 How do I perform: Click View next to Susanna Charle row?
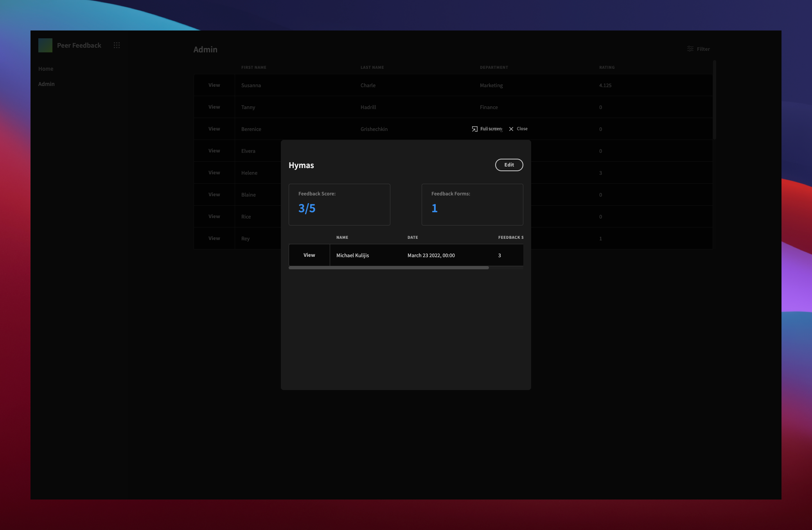click(x=214, y=85)
